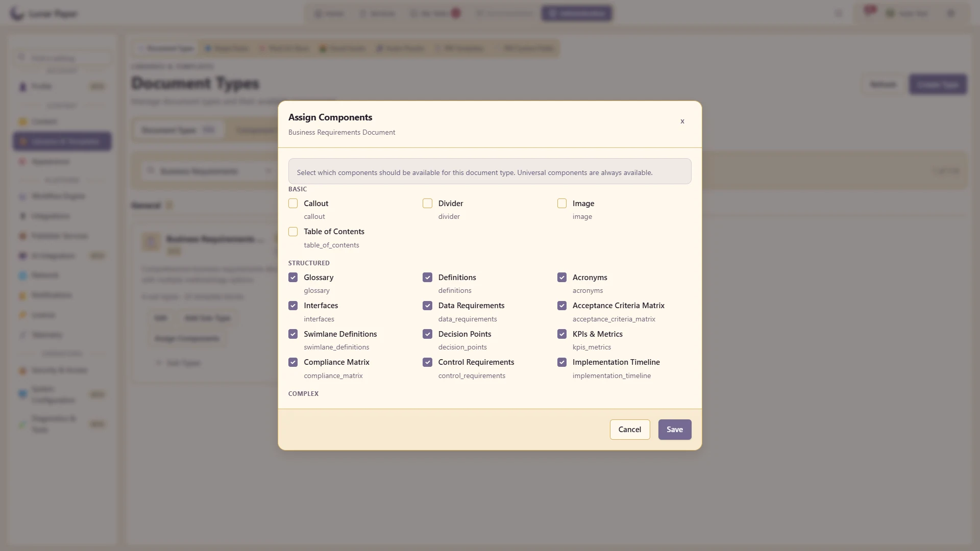Viewport: 980px width, 551px height.
Task: Uncheck the Implementation Timeline component
Action: 562,362
